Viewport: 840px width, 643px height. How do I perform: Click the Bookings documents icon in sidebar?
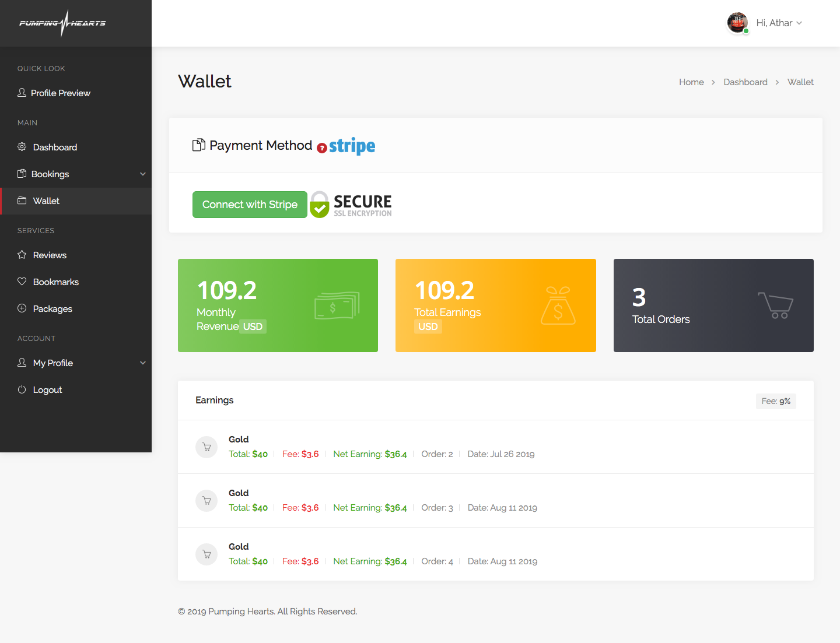[x=22, y=174]
